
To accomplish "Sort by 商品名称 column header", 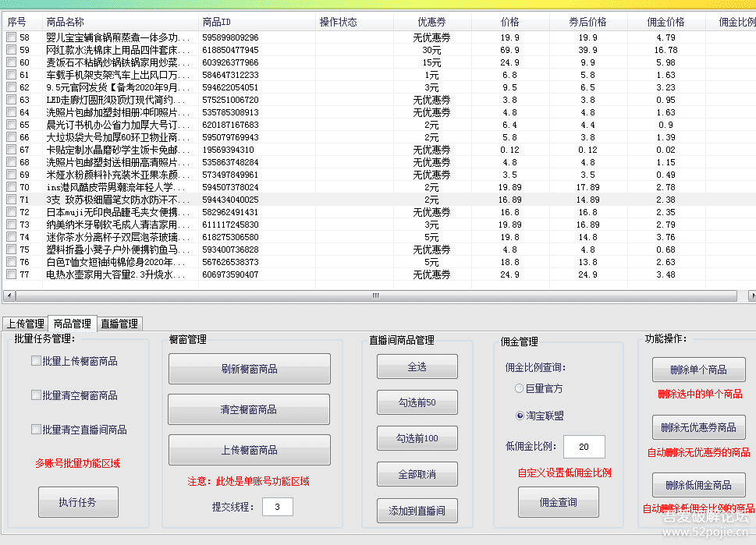I will 120,22.
